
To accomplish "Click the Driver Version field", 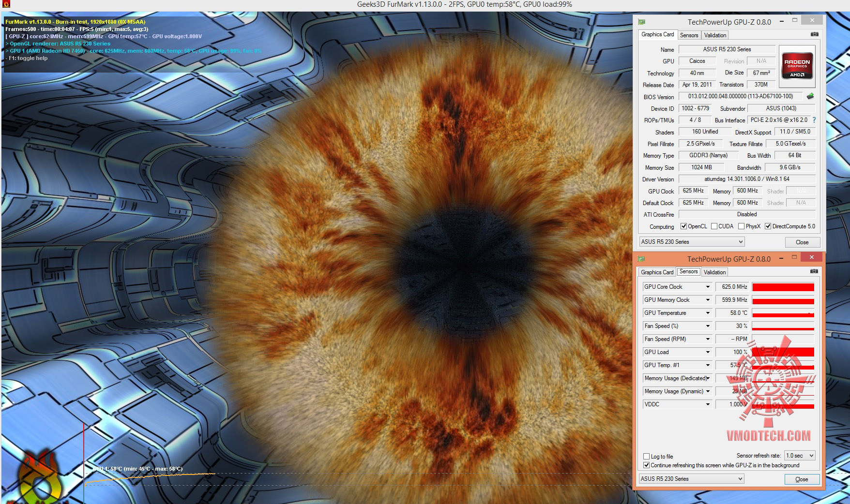I will (747, 179).
